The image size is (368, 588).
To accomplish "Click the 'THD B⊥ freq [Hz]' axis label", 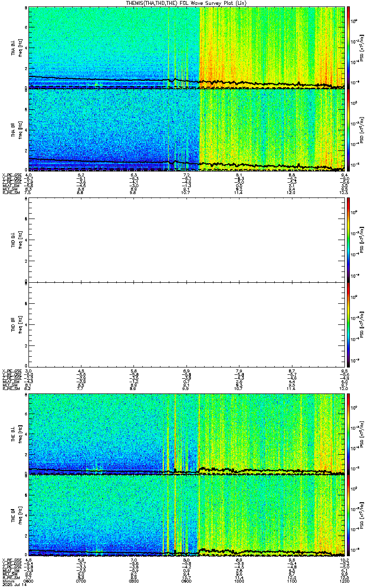I will [x=16, y=240].
